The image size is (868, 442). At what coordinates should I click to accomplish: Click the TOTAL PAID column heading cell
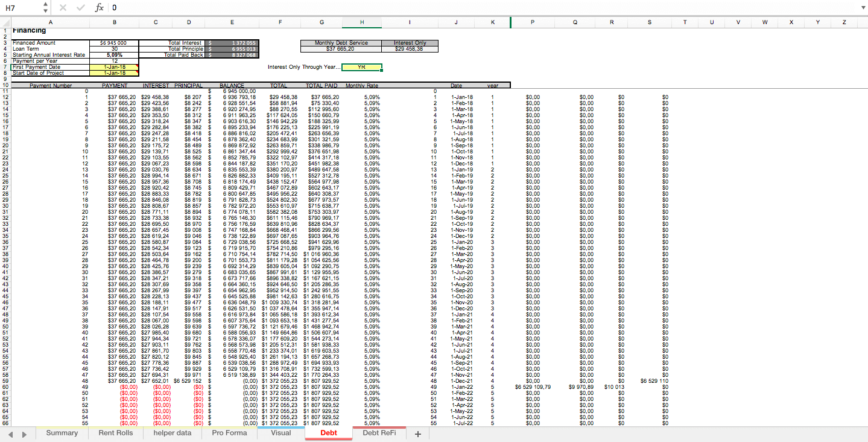322,86
